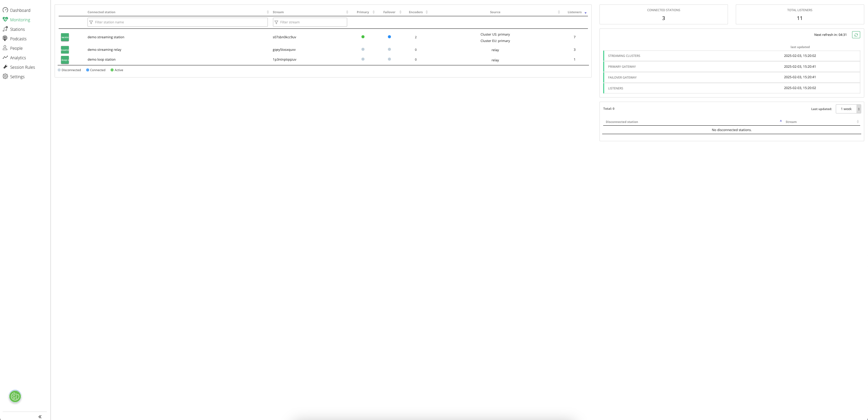
Task: Open the 1 week period dropdown
Action: [848, 109]
